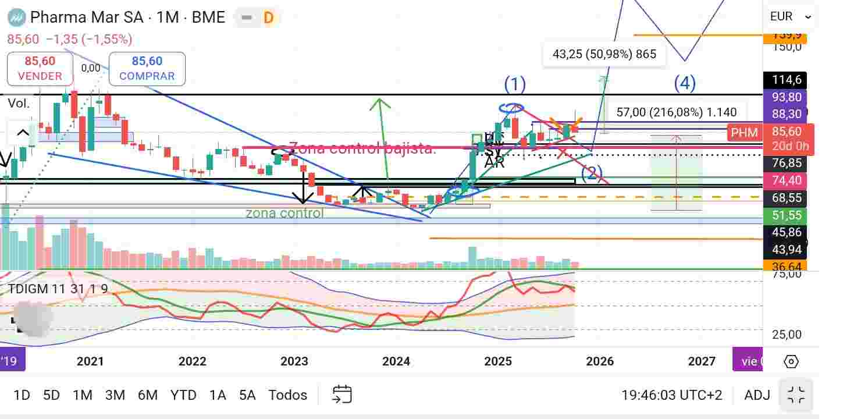Click the VENDER 85,60 sell button

(40, 69)
